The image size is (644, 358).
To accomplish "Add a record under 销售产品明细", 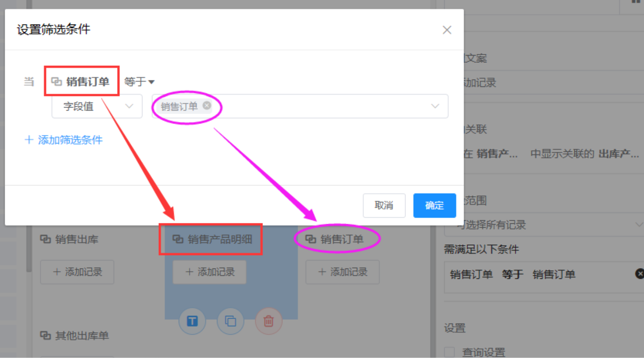I will [x=210, y=272].
